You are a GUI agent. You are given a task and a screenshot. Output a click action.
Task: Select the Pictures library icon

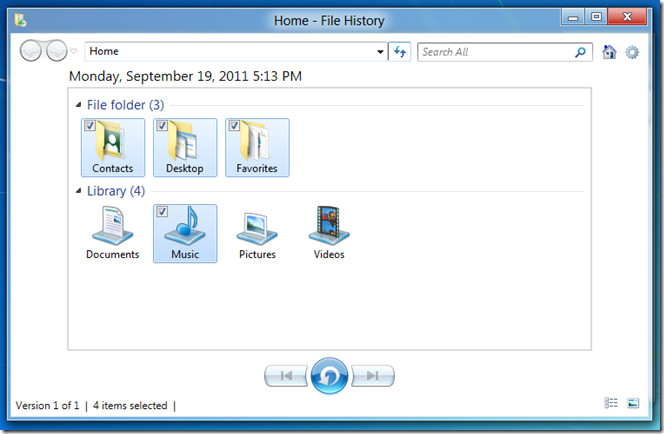click(257, 233)
